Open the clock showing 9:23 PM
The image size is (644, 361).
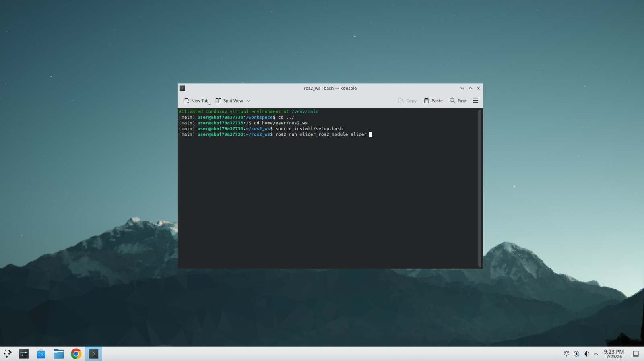(614, 354)
